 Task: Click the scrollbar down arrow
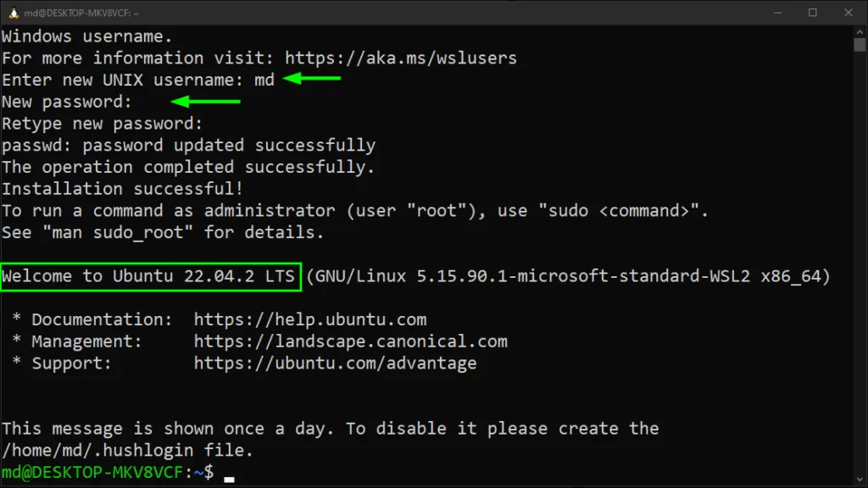[x=860, y=480]
